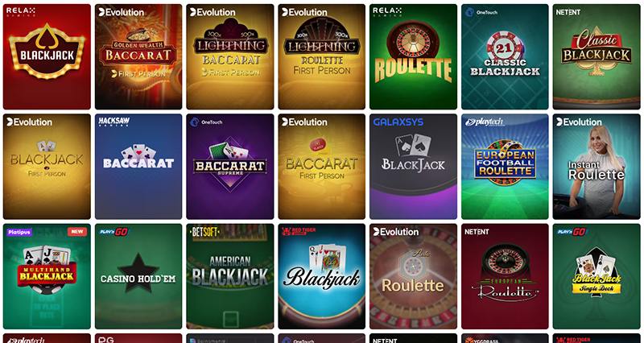644x343 pixels.
Task: Launch Red Tiger Blackjack game
Action: (321, 276)
